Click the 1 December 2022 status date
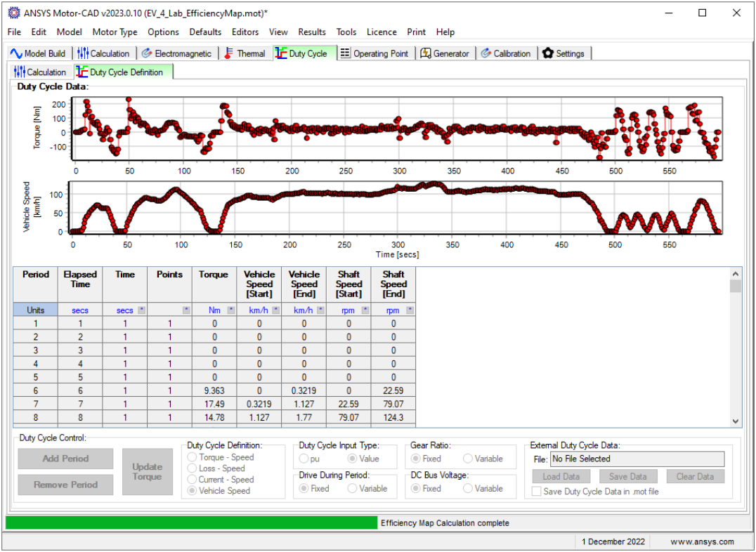 613,541
